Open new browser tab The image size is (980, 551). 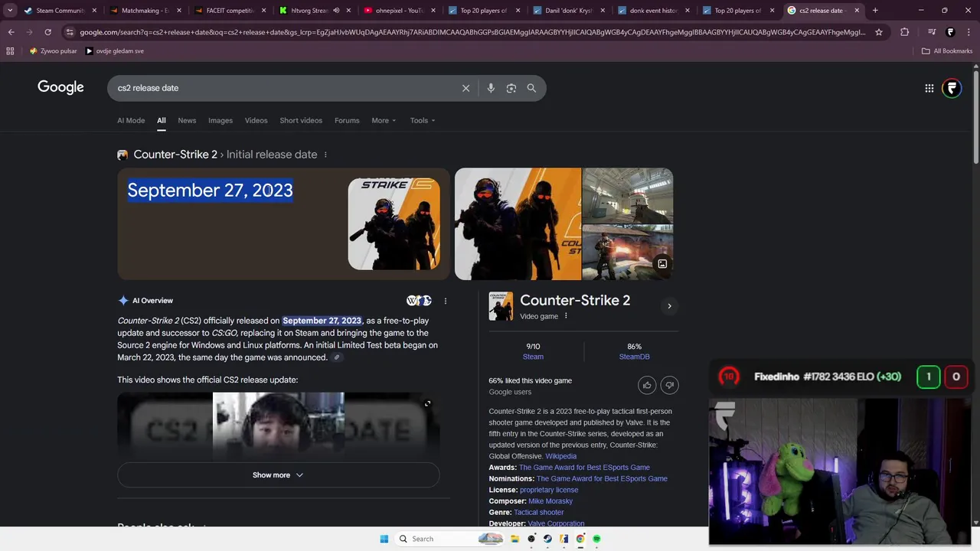coord(875,11)
